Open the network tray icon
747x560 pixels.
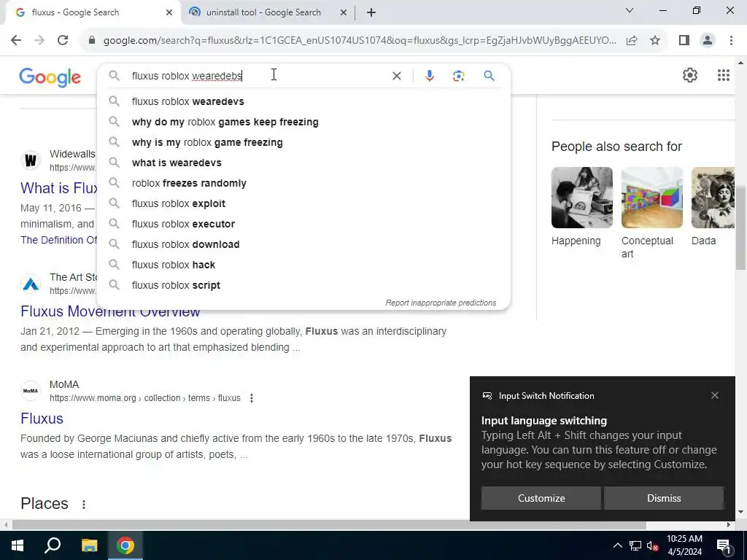pos(635,545)
